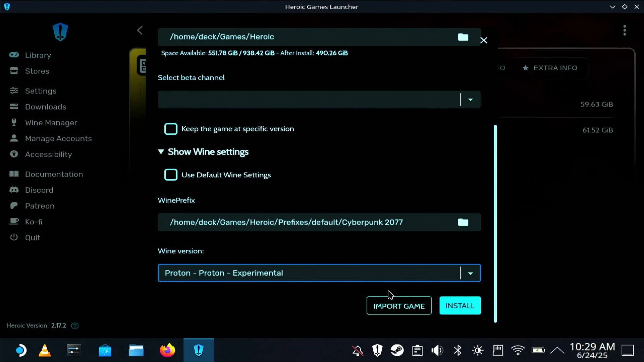
Task: Click the Steam tray icon
Action: point(397,351)
